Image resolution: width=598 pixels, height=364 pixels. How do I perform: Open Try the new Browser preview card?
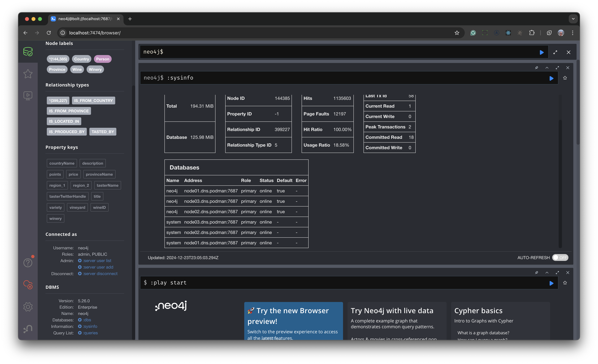pyautogui.click(x=293, y=321)
